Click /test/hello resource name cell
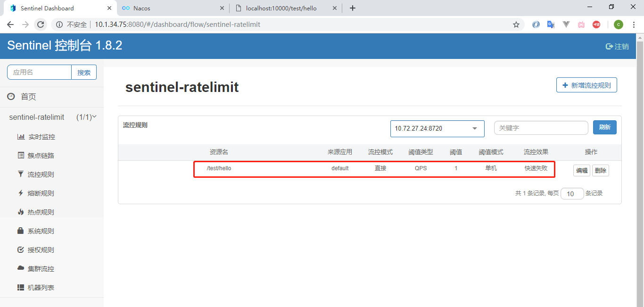The image size is (644, 307). [219, 168]
